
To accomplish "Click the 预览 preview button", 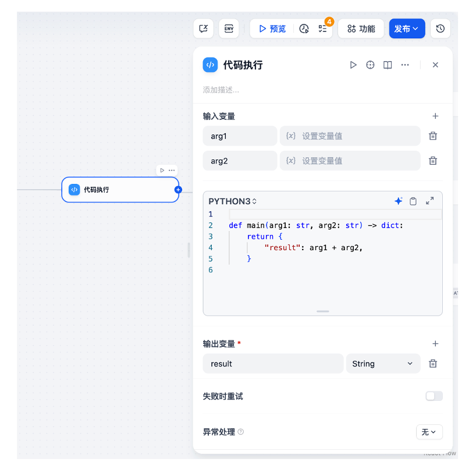I will [272, 29].
